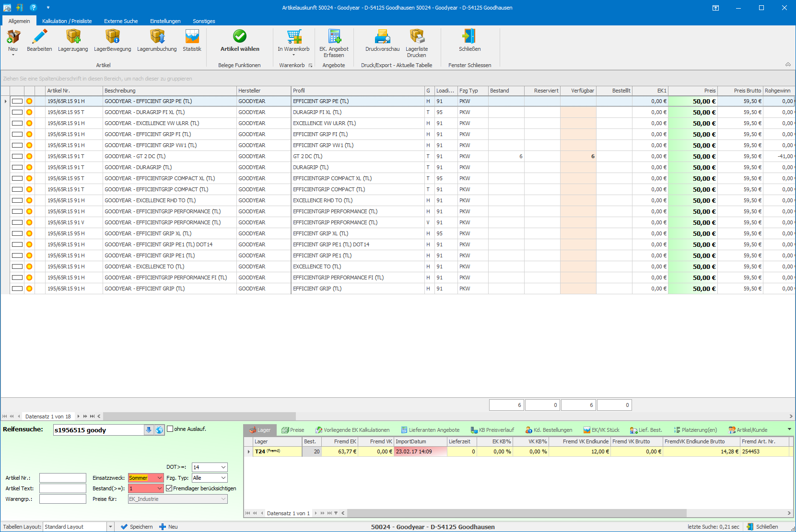Open Platzierung(en) tab
Screen dimensions: 796x532
(695, 430)
